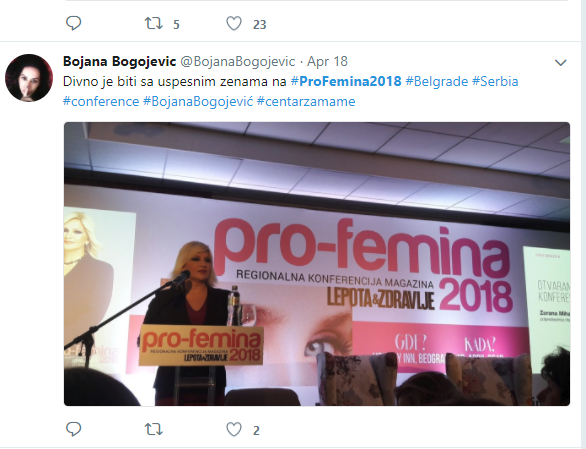Open the #BojanaBogojević hashtag
586x449 pixels.
198,101
